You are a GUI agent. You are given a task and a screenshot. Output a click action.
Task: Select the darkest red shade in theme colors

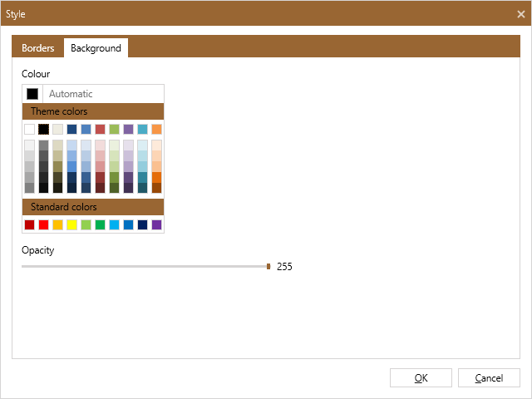click(x=100, y=188)
